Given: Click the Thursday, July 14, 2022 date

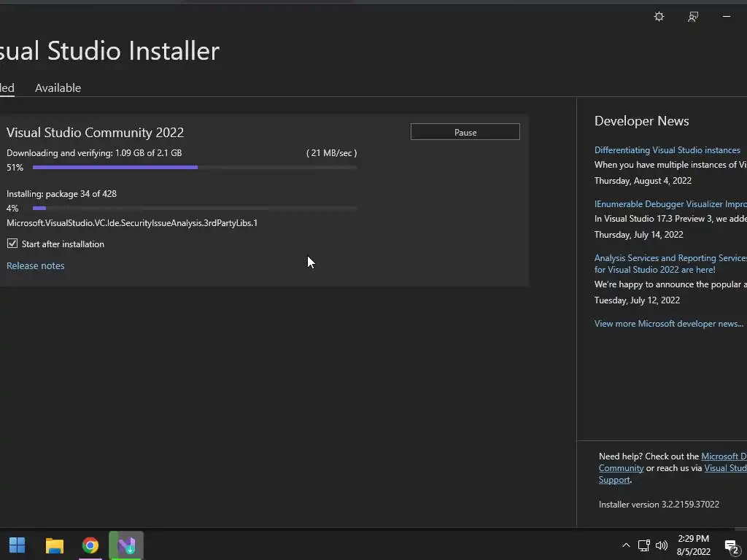Looking at the screenshot, I should point(639,234).
